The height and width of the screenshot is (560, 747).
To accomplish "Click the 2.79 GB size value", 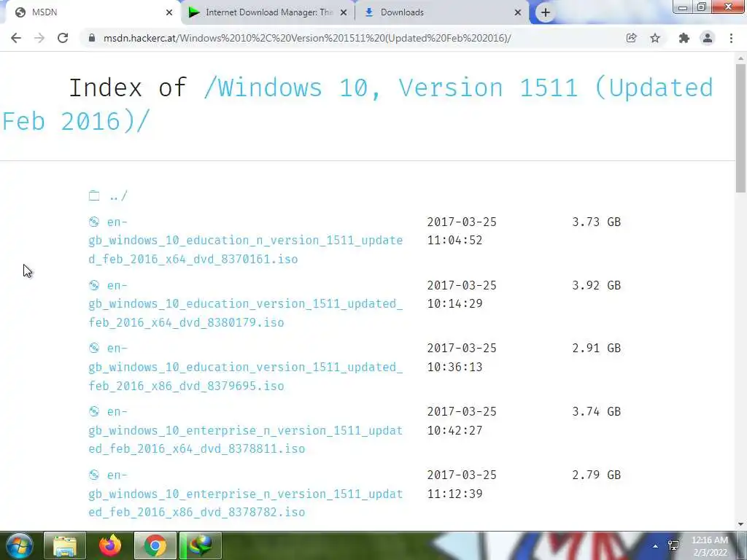I will tap(597, 475).
